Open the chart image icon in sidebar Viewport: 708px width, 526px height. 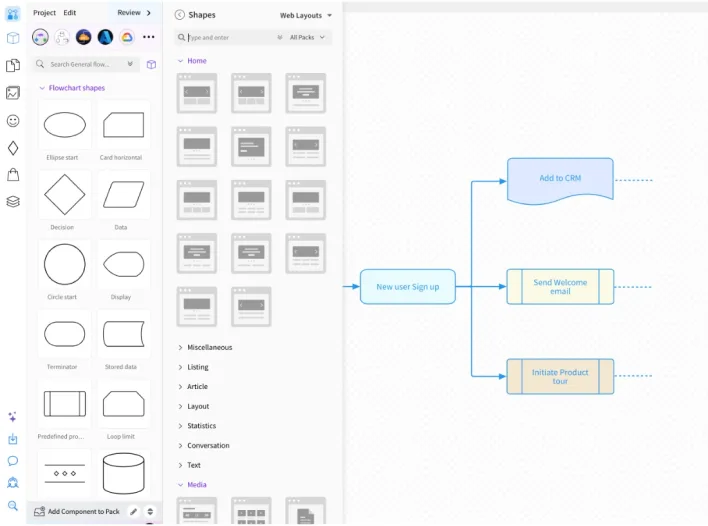tap(13, 93)
